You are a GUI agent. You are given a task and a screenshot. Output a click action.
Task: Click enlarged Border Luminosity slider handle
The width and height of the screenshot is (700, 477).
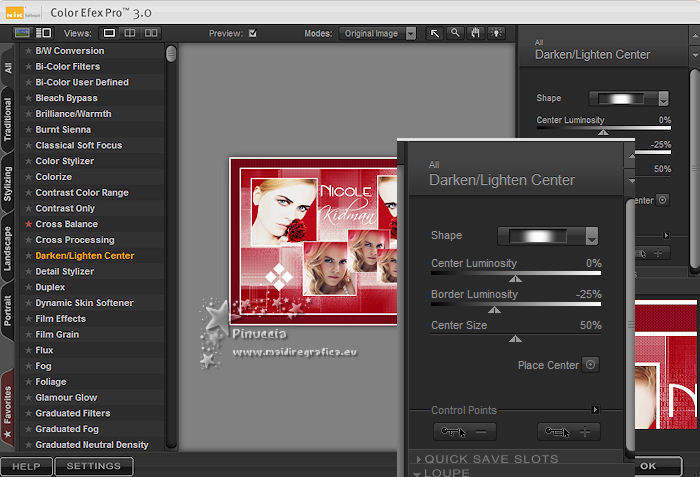(494, 310)
